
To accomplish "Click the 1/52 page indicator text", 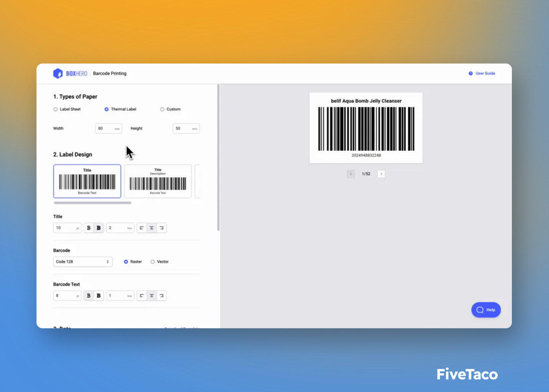I will 366,174.
